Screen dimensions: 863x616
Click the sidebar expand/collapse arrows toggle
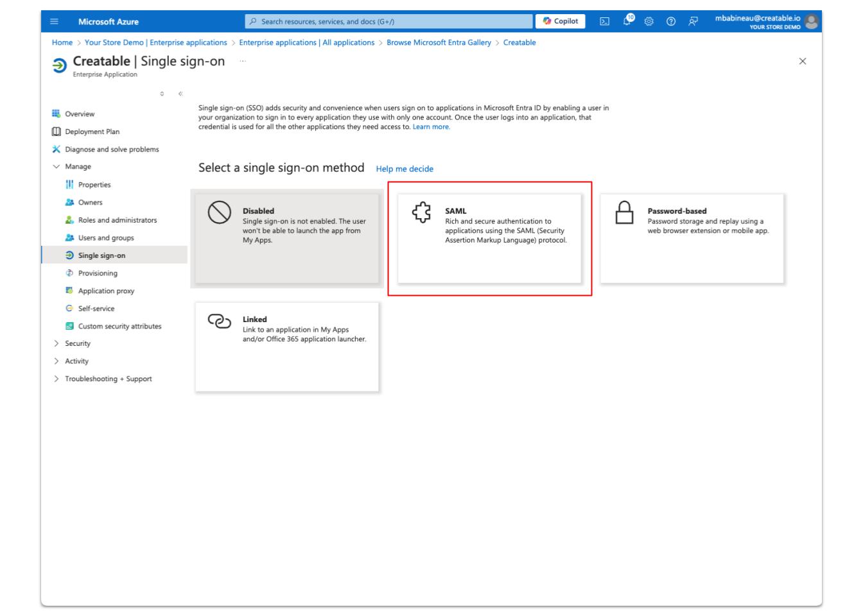[x=162, y=94]
